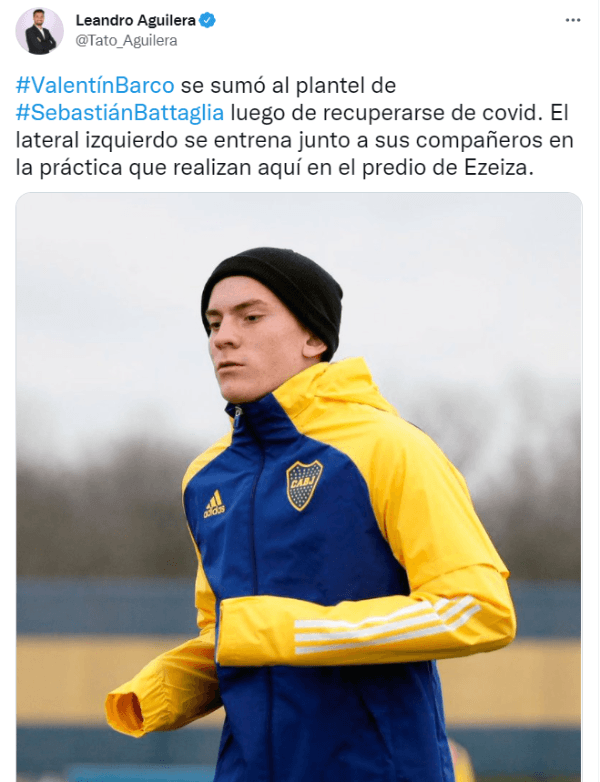This screenshot has height=782, width=600.
Task: Open the three-dot more options menu
Action: pyautogui.click(x=573, y=20)
